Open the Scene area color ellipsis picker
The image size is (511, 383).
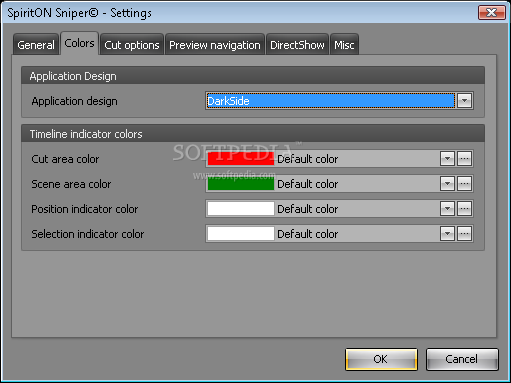coord(464,184)
